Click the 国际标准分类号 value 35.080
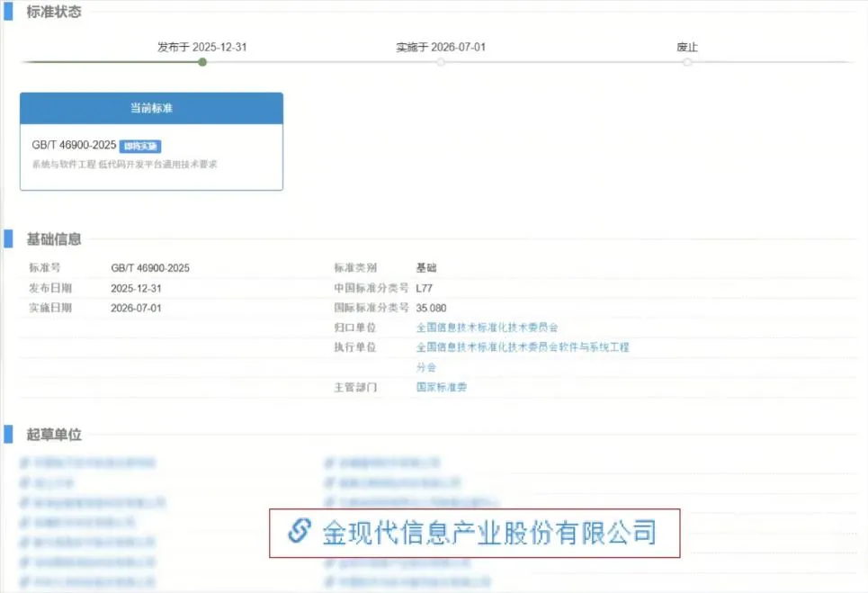The height and width of the screenshot is (593, 868). 431,308
